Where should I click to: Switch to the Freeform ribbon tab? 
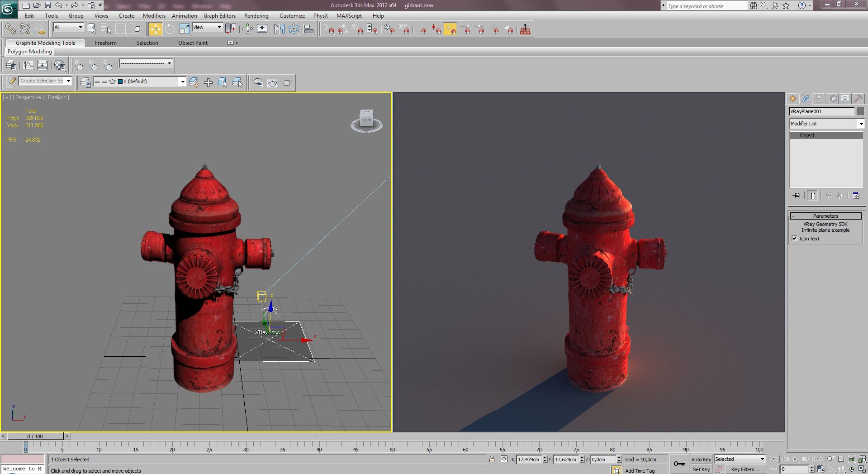coord(105,43)
